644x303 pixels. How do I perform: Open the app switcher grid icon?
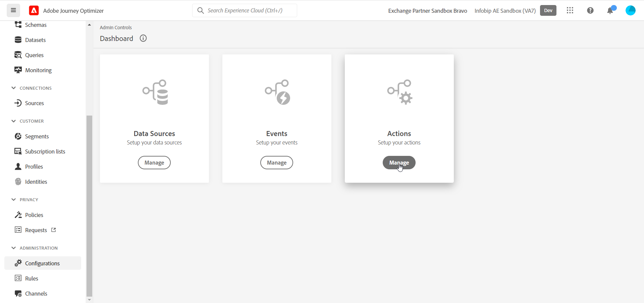[570, 10]
